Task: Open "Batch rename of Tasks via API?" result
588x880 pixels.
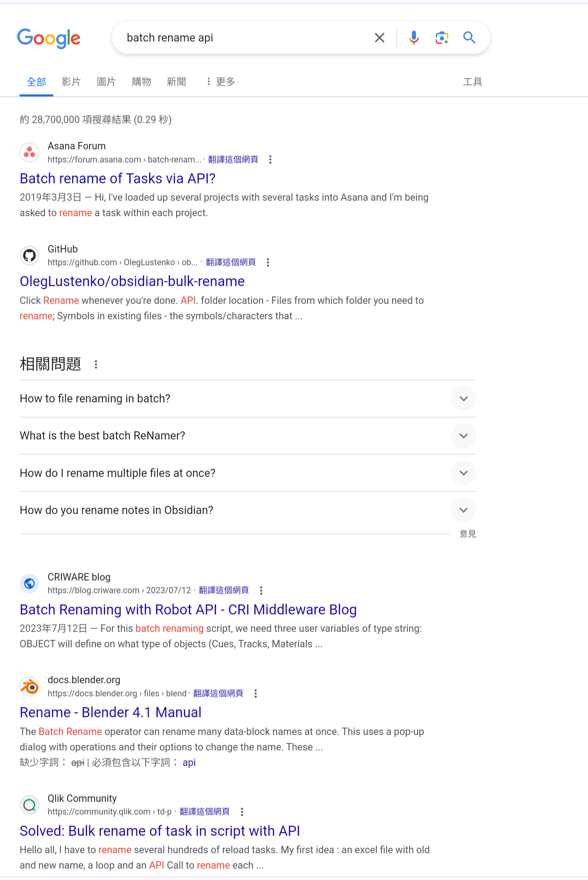Action: pos(117,178)
